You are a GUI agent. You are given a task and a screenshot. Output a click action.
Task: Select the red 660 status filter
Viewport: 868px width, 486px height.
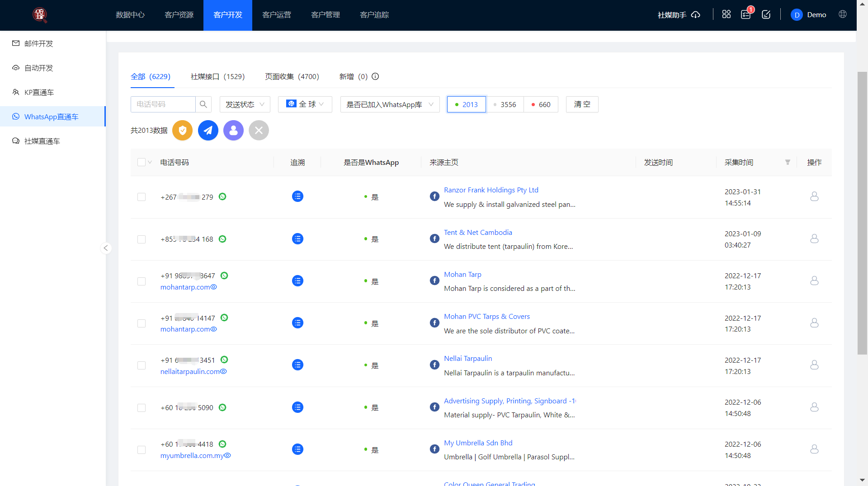pos(541,104)
